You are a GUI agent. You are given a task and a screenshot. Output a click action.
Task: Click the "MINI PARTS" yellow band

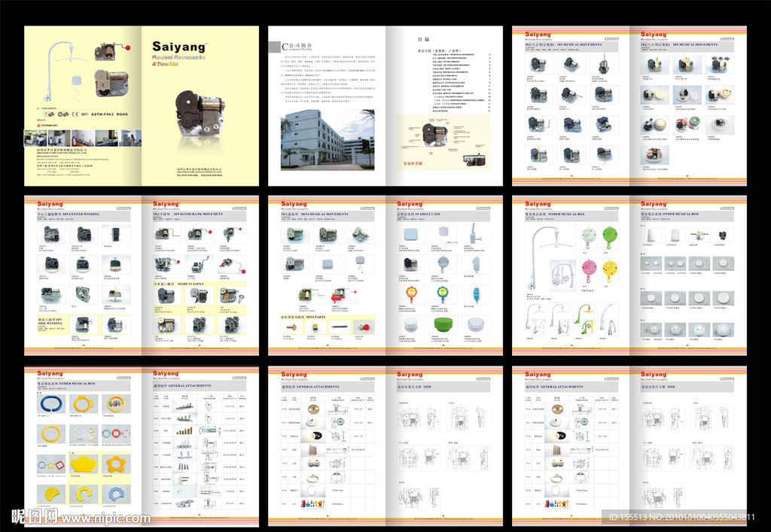[x=328, y=317]
